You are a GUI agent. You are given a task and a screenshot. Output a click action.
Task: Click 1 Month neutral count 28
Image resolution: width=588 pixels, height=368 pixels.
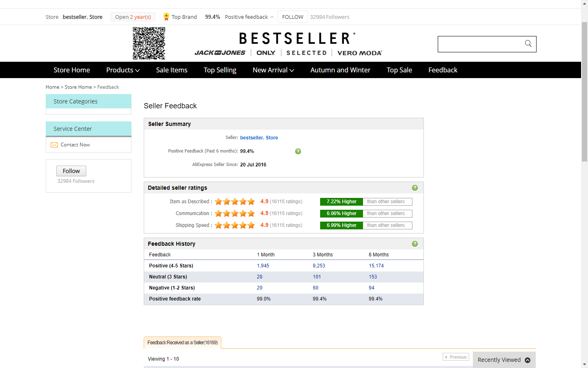click(x=260, y=277)
